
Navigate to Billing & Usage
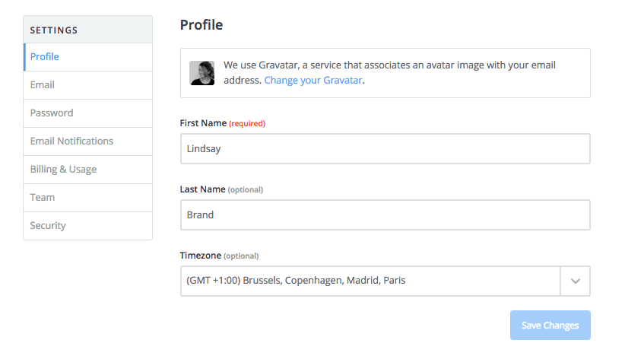pos(88,170)
